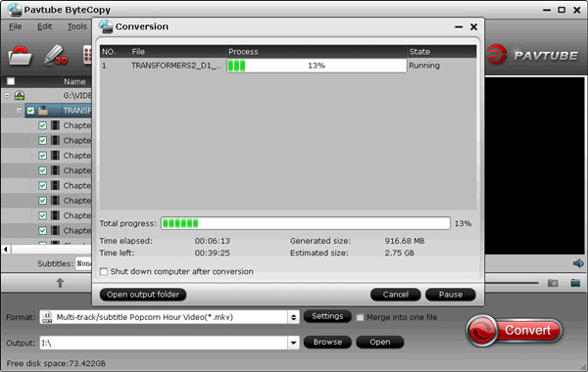The image size is (588, 372).
Task: Open the 3D edit pencil tool
Action: pyautogui.click(x=56, y=56)
